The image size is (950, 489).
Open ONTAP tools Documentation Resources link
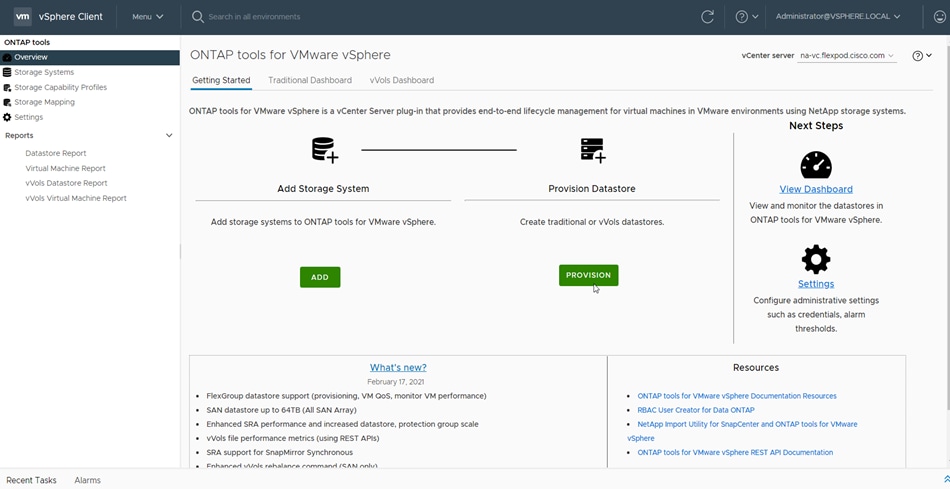pos(737,396)
